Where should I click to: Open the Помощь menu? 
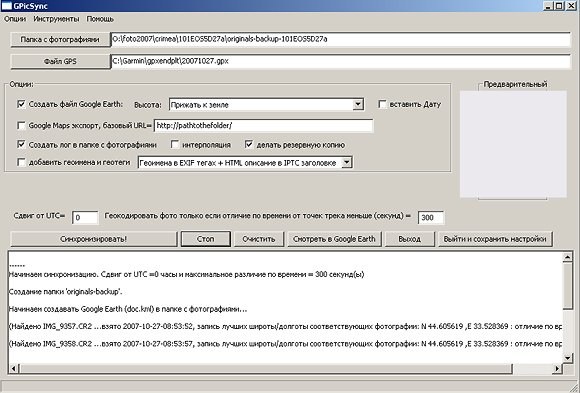coord(100,19)
